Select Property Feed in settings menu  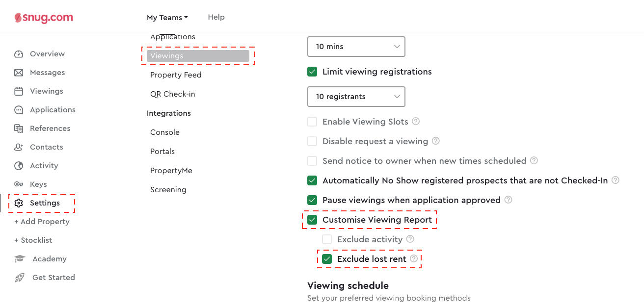(x=176, y=75)
